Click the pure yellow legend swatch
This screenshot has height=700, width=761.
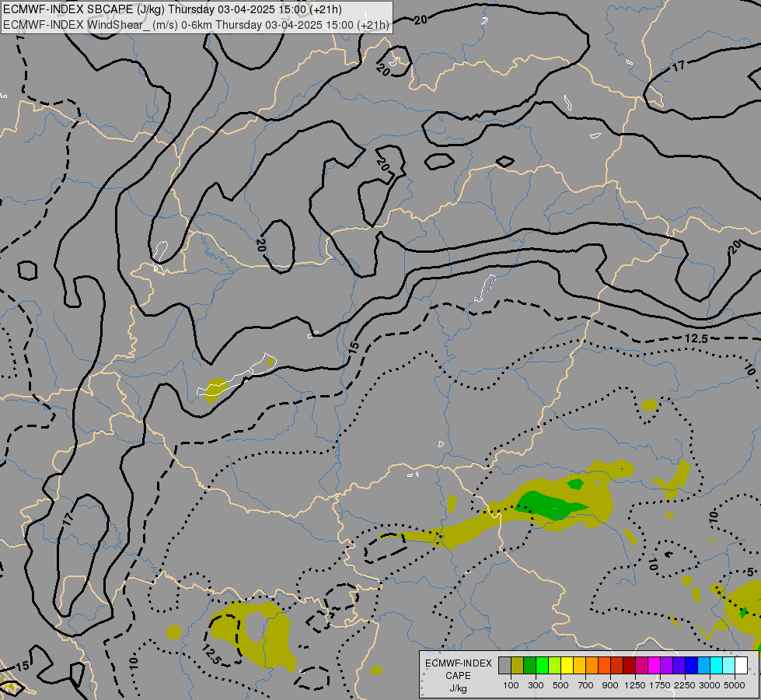pos(567,665)
